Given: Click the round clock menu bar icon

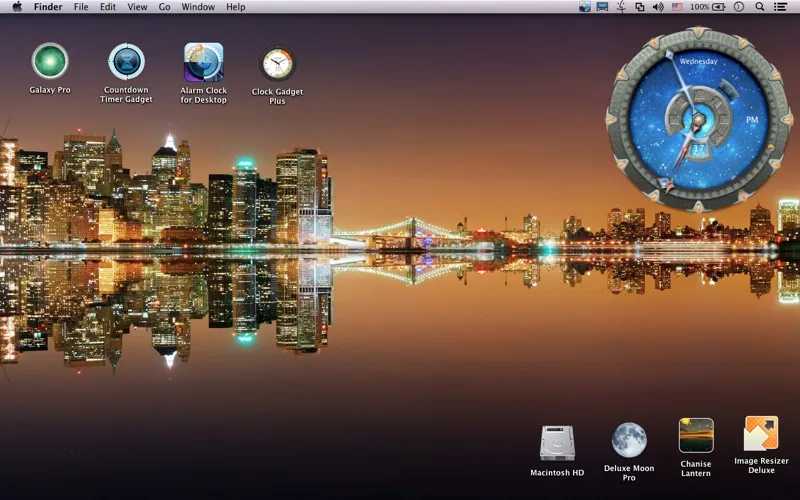Looking at the screenshot, I should [739, 7].
